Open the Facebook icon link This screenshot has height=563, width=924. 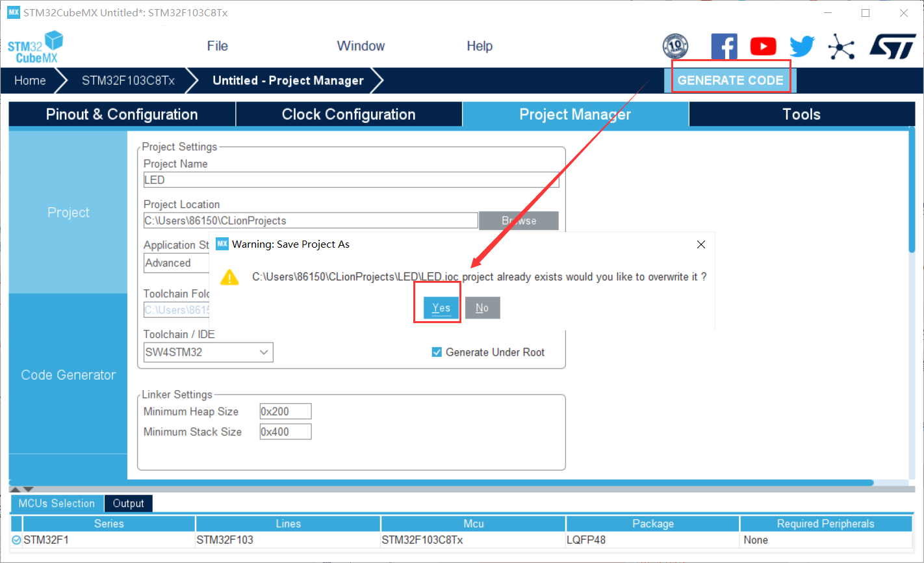point(724,47)
